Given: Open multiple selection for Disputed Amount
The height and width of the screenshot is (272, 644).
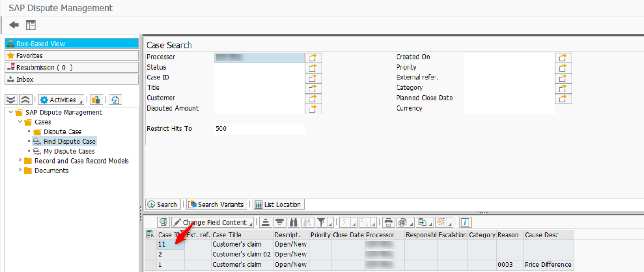Looking at the screenshot, I should [313, 109].
